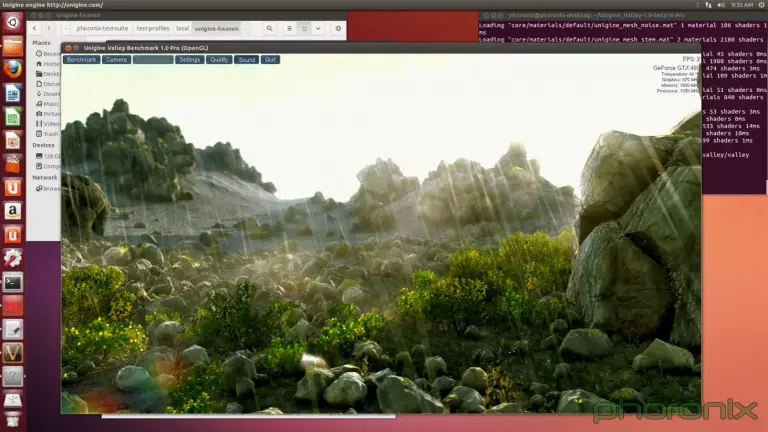
Task: Go back in the file manager
Action: point(34,29)
